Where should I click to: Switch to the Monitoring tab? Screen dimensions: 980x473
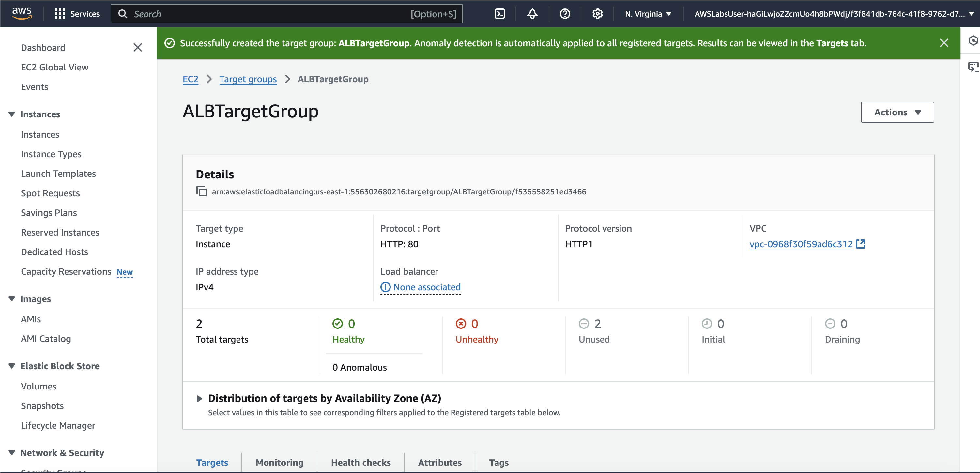(x=279, y=463)
